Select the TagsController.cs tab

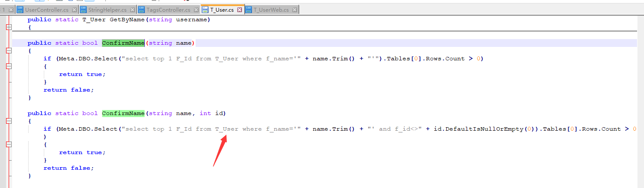(x=170, y=10)
